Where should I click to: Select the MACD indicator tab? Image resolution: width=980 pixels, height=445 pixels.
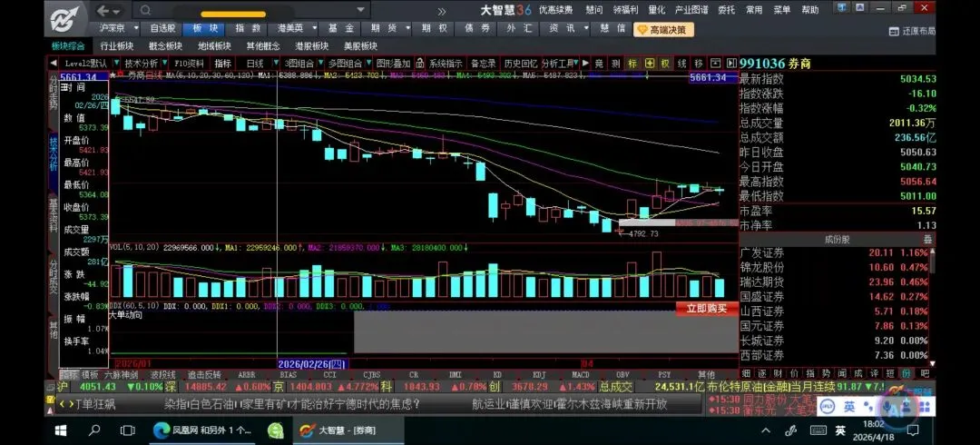(x=582, y=374)
